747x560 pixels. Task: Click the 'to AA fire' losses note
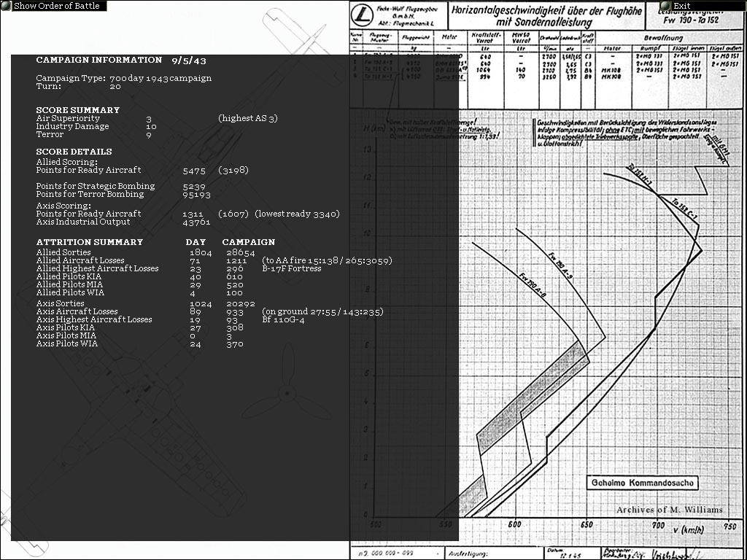327,260
